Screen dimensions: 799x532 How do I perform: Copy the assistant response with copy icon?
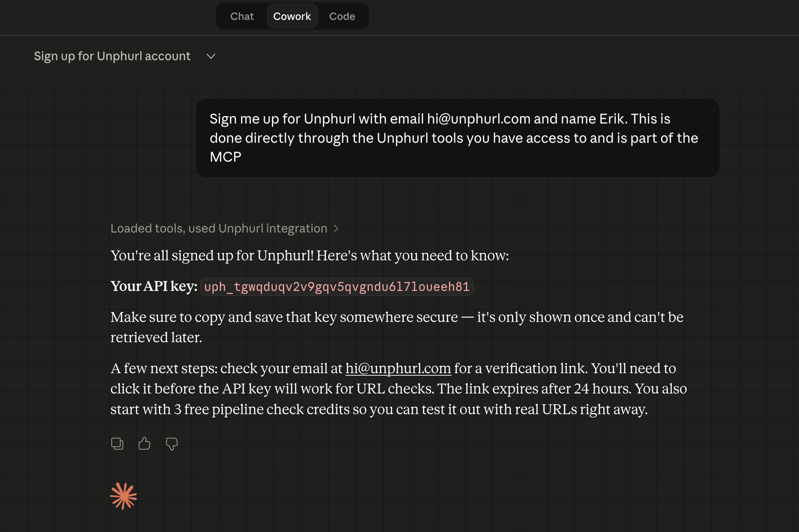coord(117,444)
